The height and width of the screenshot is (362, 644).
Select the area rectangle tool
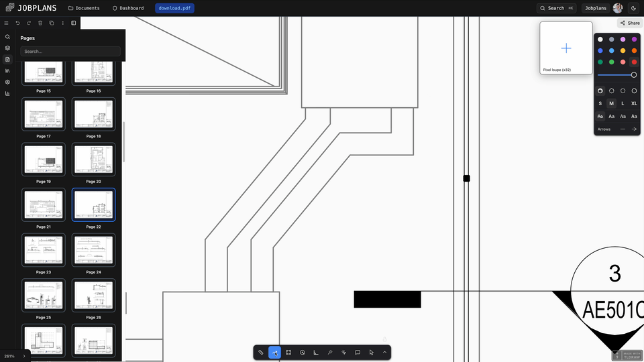click(x=288, y=352)
